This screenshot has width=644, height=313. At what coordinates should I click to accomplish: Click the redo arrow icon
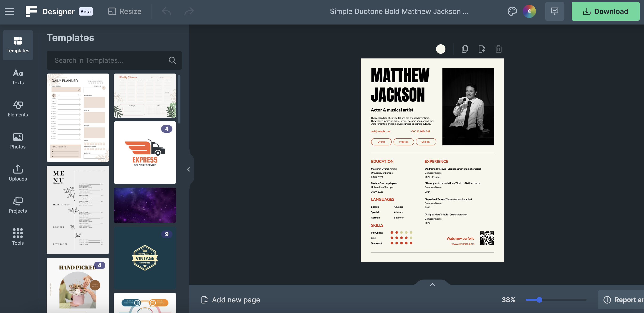[x=189, y=11]
